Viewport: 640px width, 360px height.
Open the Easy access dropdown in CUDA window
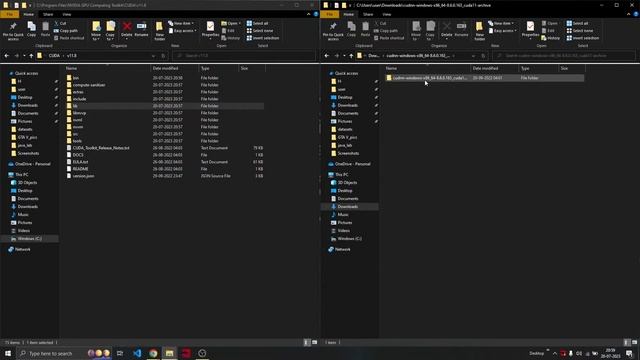tap(182, 31)
